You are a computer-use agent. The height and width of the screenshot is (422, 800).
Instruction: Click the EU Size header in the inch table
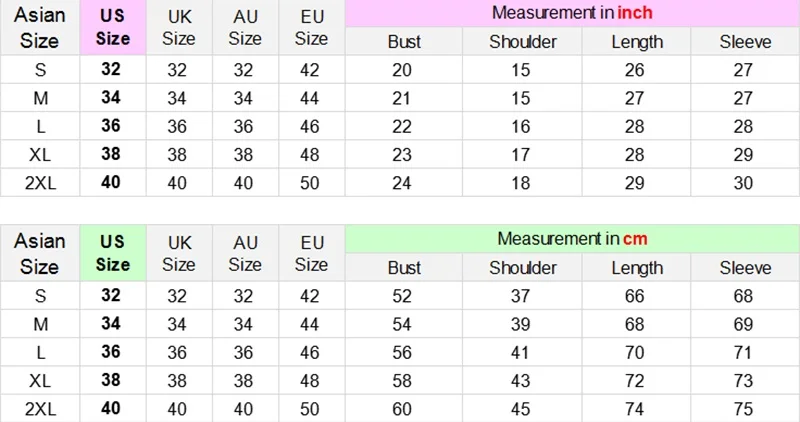(x=312, y=28)
